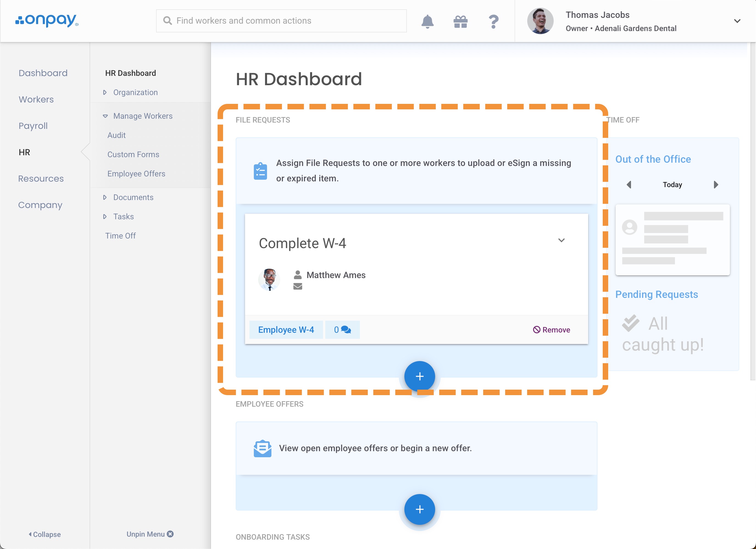Click the notifications bell icon
The height and width of the screenshot is (549, 756).
point(427,21)
